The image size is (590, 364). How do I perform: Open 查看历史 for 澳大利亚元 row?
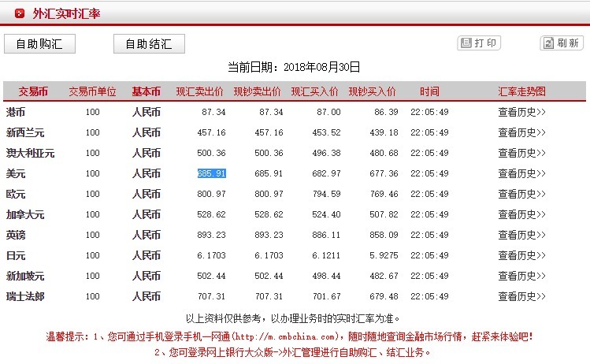click(x=521, y=153)
